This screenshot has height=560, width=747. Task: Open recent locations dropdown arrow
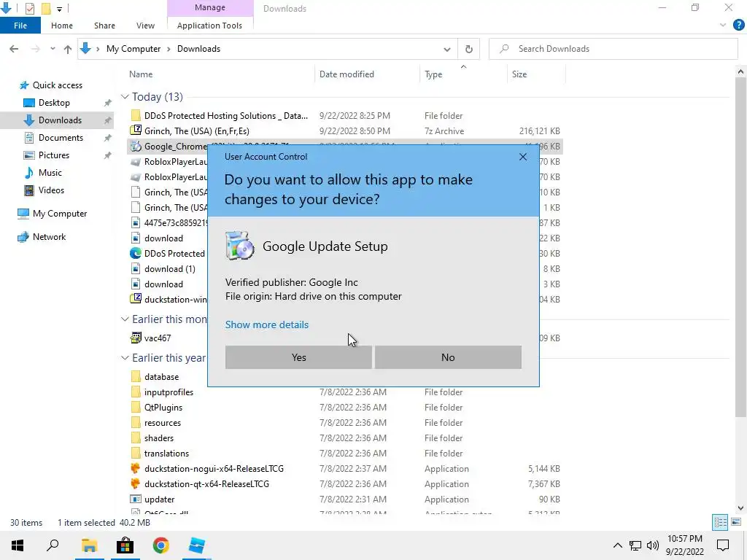coord(53,49)
